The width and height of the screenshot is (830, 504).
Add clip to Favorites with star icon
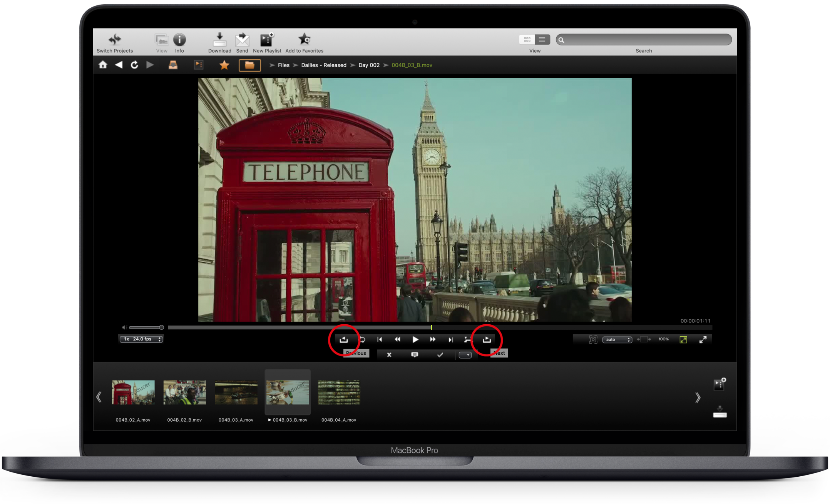pos(304,39)
